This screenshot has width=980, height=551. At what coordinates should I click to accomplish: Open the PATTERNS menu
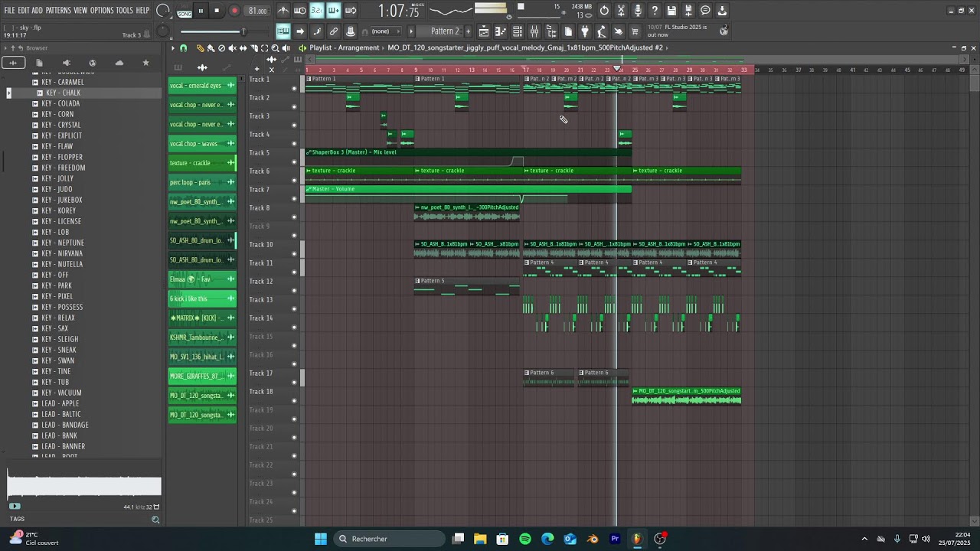58,11
